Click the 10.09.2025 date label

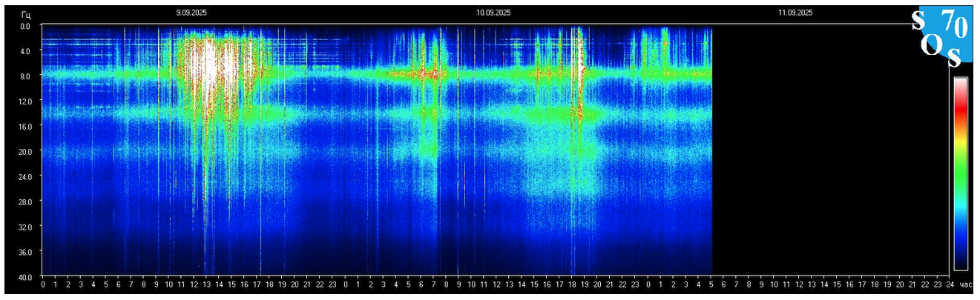click(x=493, y=13)
